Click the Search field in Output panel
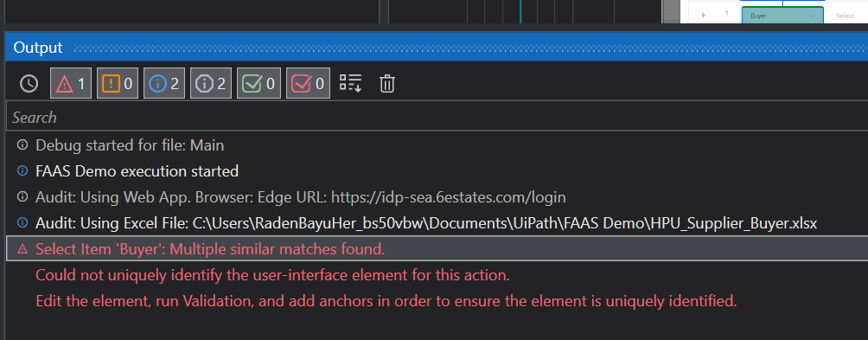Image resolution: width=868 pixels, height=340 pixels. click(437, 118)
